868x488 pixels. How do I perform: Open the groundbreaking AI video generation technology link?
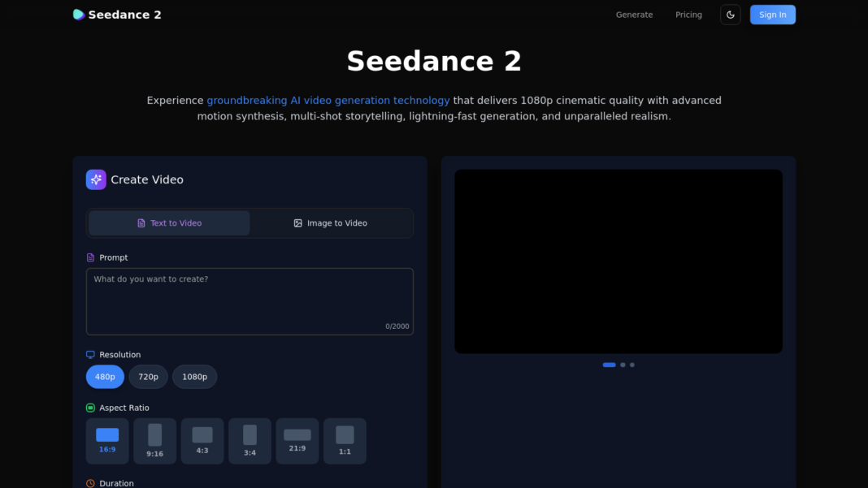point(328,101)
